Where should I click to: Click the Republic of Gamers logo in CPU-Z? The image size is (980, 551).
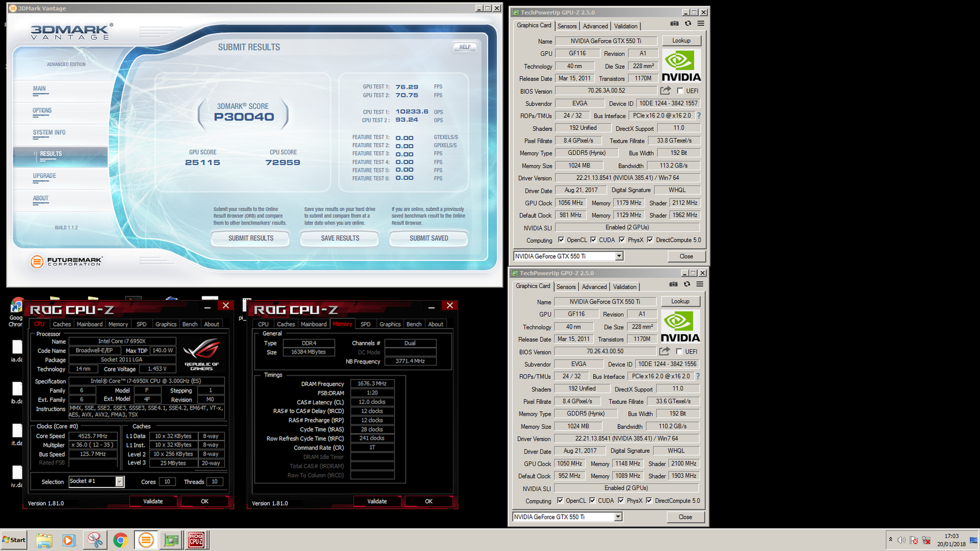(202, 354)
